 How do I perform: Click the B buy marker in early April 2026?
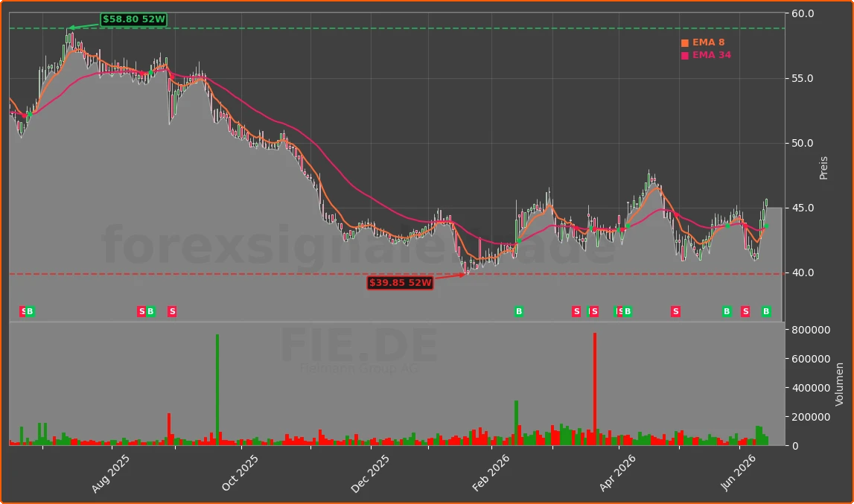point(628,312)
